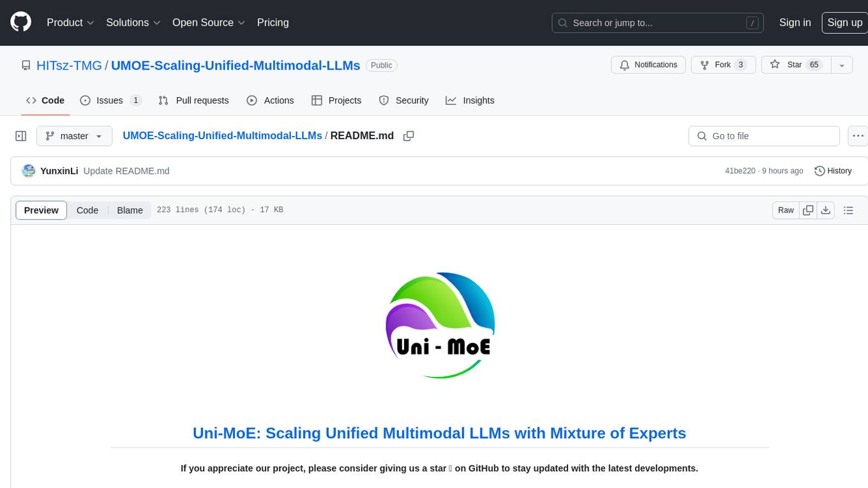Click the fork count badge 3
The height and width of the screenshot is (488, 868).
tap(740, 65)
